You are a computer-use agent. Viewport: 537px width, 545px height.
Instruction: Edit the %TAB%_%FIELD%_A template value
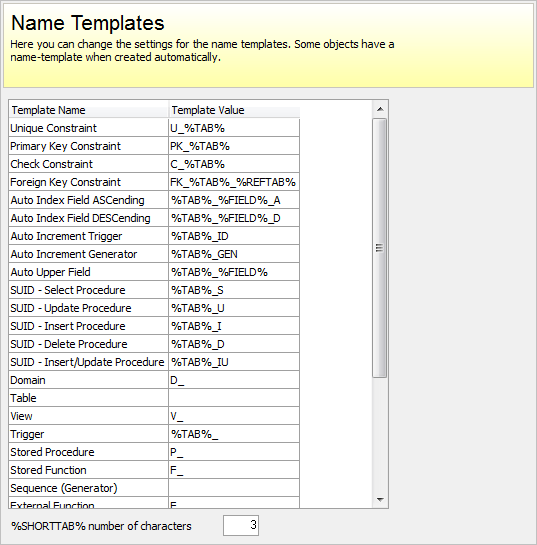pyautogui.click(x=234, y=200)
